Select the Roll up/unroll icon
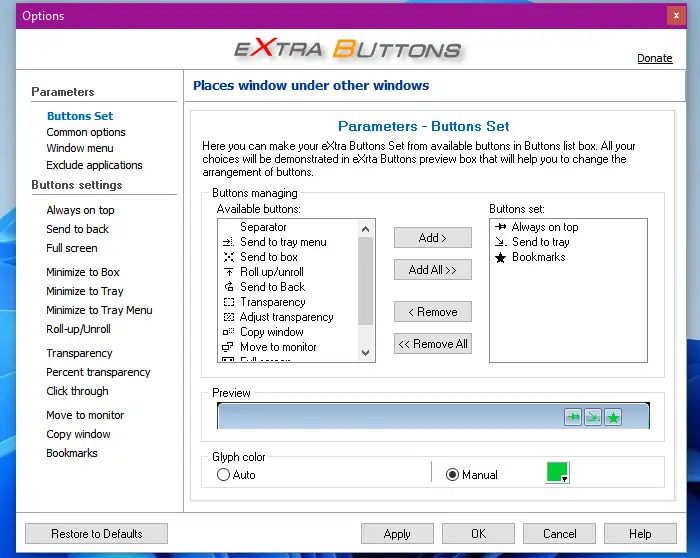The height and width of the screenshot is (558, 700). click(228, 272)
